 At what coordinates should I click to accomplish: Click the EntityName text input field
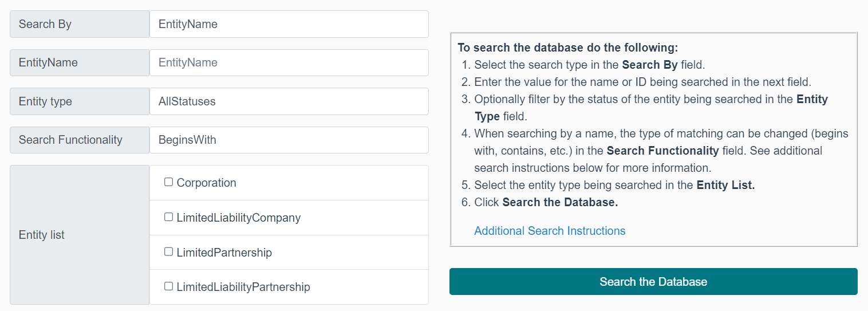[289, 62]
